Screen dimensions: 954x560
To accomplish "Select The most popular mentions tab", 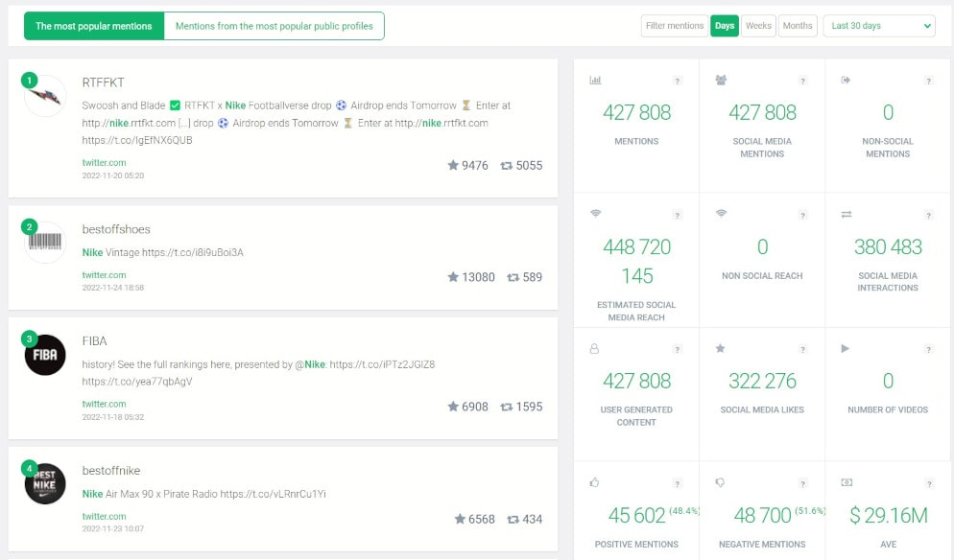I will point(94,26).
